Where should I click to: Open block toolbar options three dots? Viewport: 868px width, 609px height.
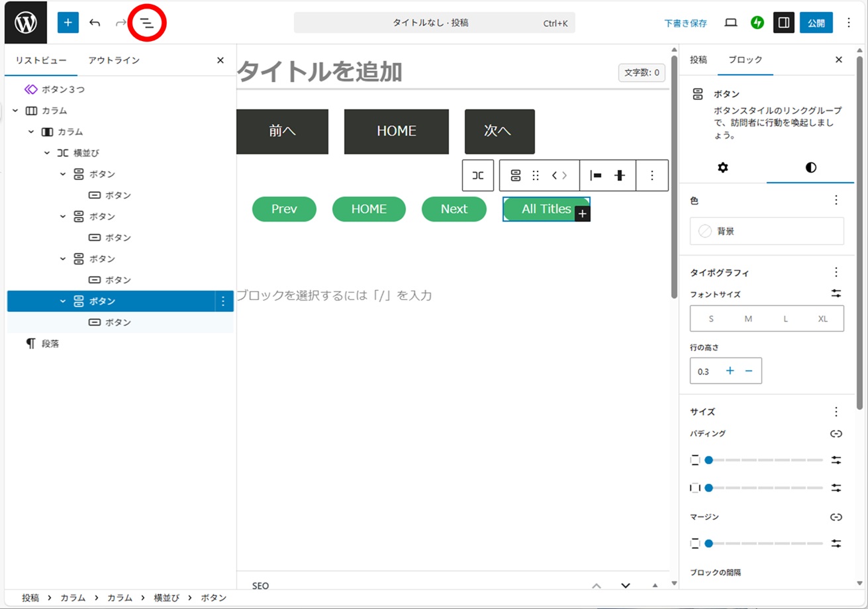click(x=652, y=175)
